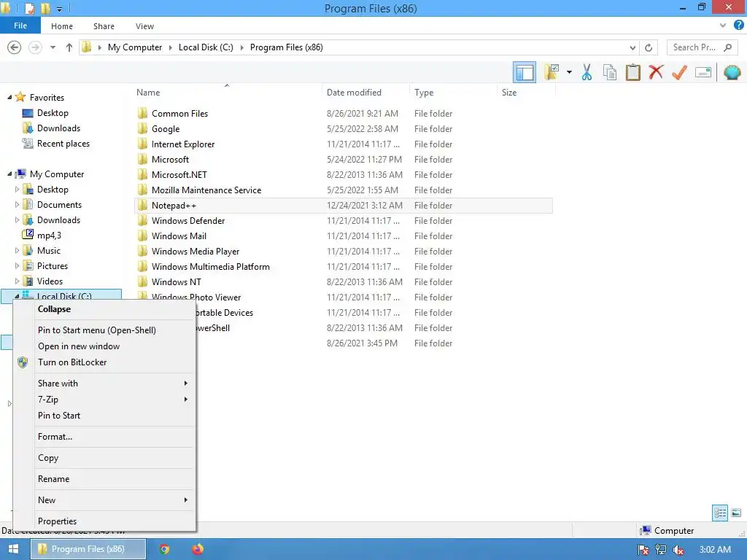Choose Open in new window
This screenshot has height=560, width=747.
pyautogui.click(x=115, y=346)
